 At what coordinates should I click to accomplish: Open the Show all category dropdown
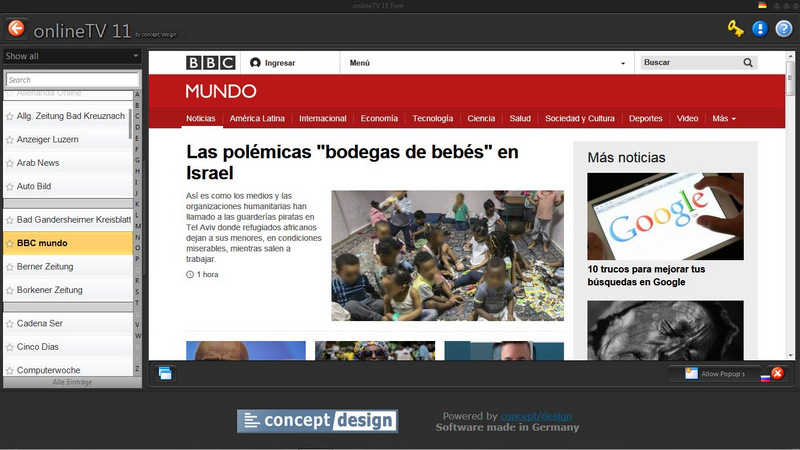click(x=72, y=56)
